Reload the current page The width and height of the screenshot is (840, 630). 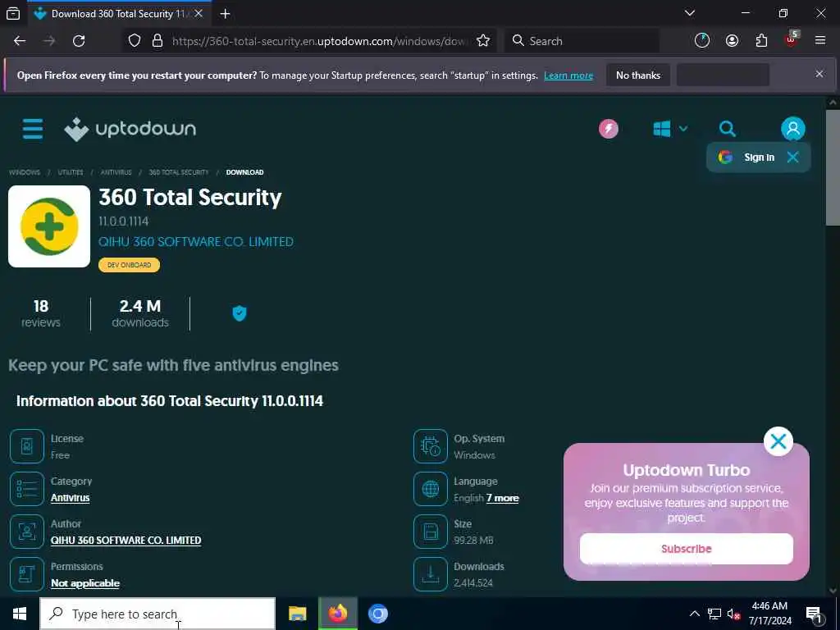click(79, 41)
